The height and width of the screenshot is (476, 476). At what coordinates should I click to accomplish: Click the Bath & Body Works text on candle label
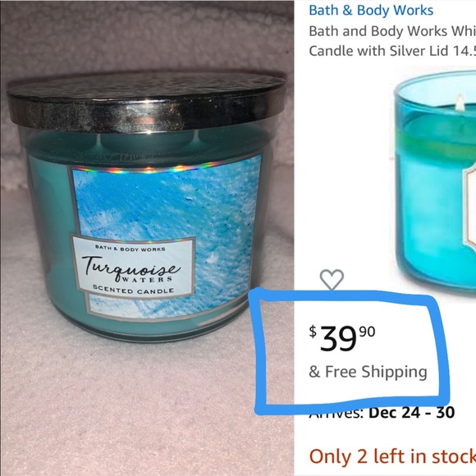(130, 249)
